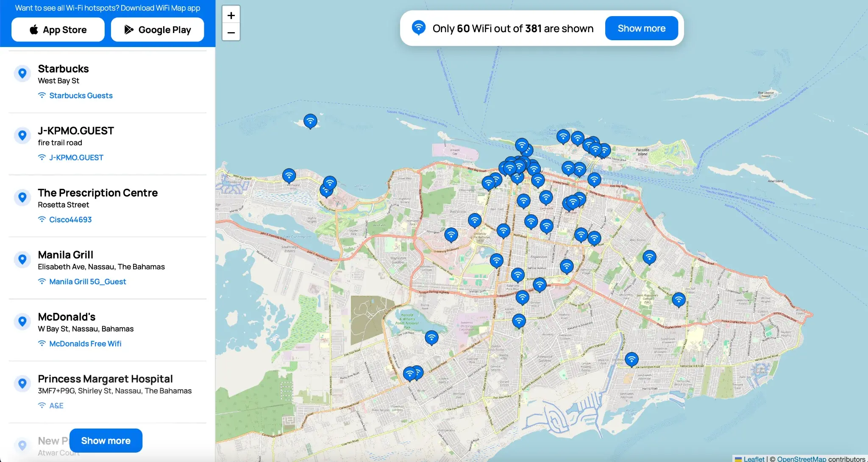Image resolution: width=868 pixels, height=462 pixels.
Task: Click the pin icon for Princess Margaret Hospital
Action: tap(22, 384)
